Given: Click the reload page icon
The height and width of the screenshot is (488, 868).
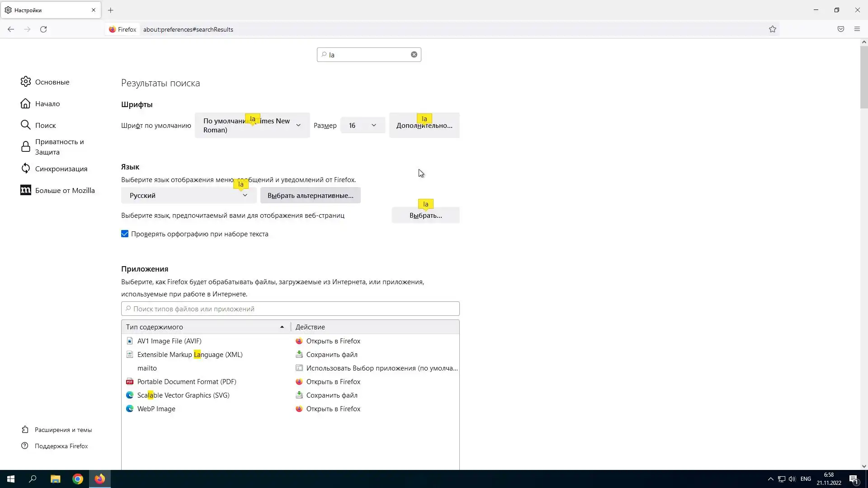Looking at the screenshot, I should pos(43,29).
